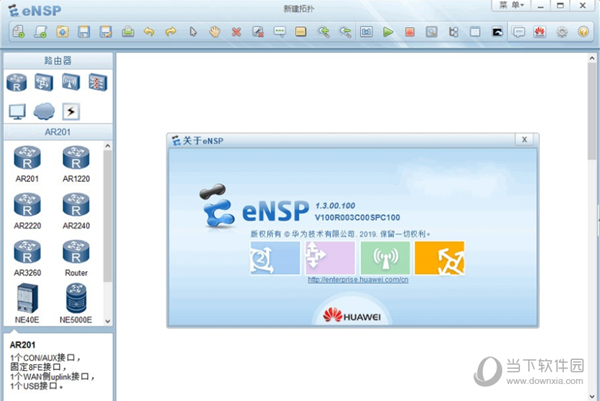Viewport: 600px width, 401px height.
Task: Toggle the grid display icon
Action: pos(475,31)
